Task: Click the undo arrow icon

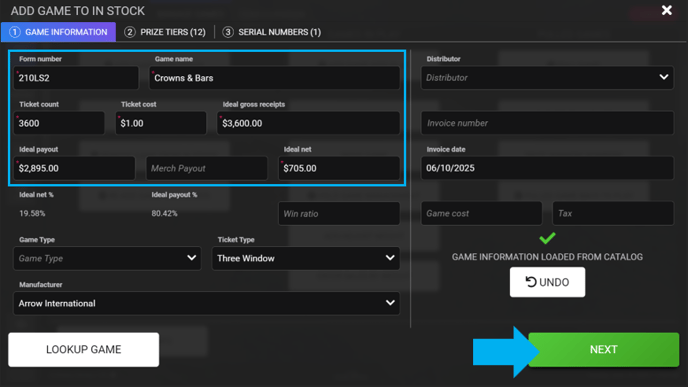Action: (531, 282)
